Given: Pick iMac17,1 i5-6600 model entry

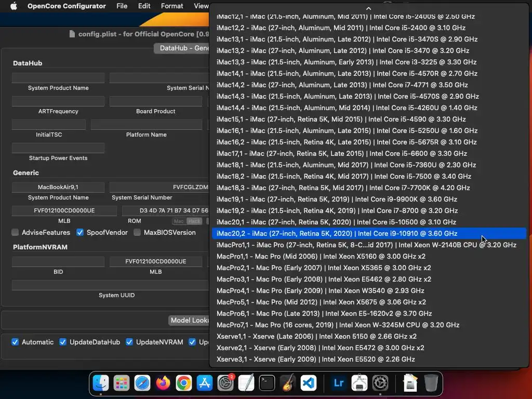Looking at the screenshot, I should (x=369, y=153).
